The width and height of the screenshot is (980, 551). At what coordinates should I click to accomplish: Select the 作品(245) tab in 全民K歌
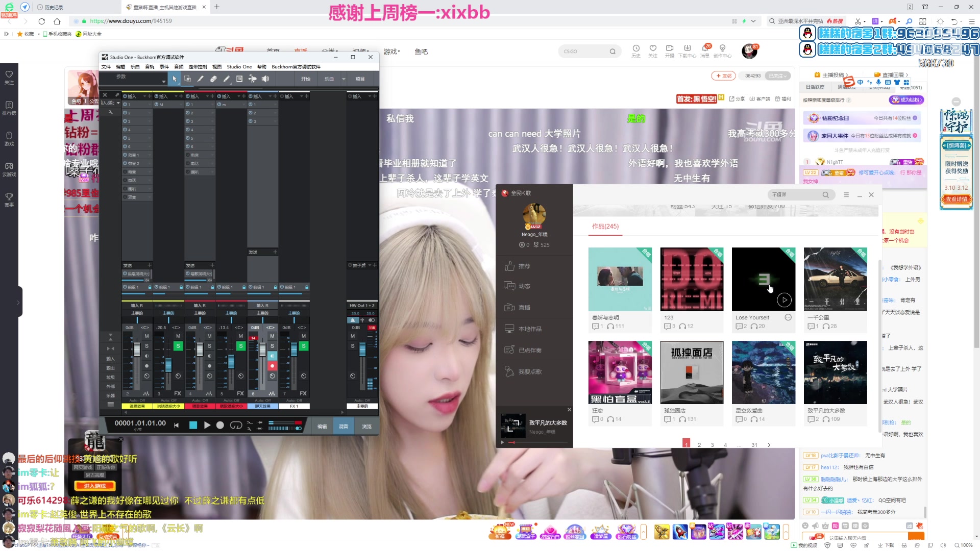pyautogui.click(x=605, y=227)
